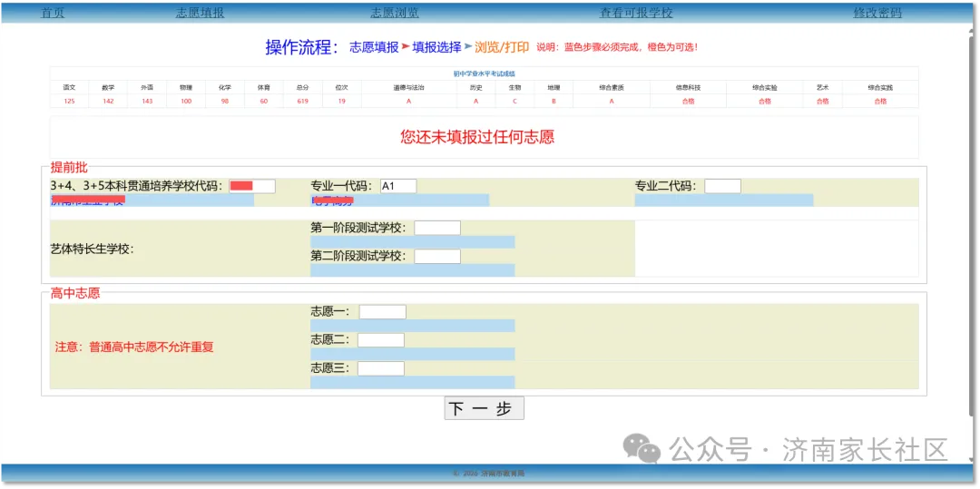The width and height of the screenshot is (980, 489).
Task: Click the 填报选择 step in 操作流程
Action: pyautogui.click(x=436, y=47)
